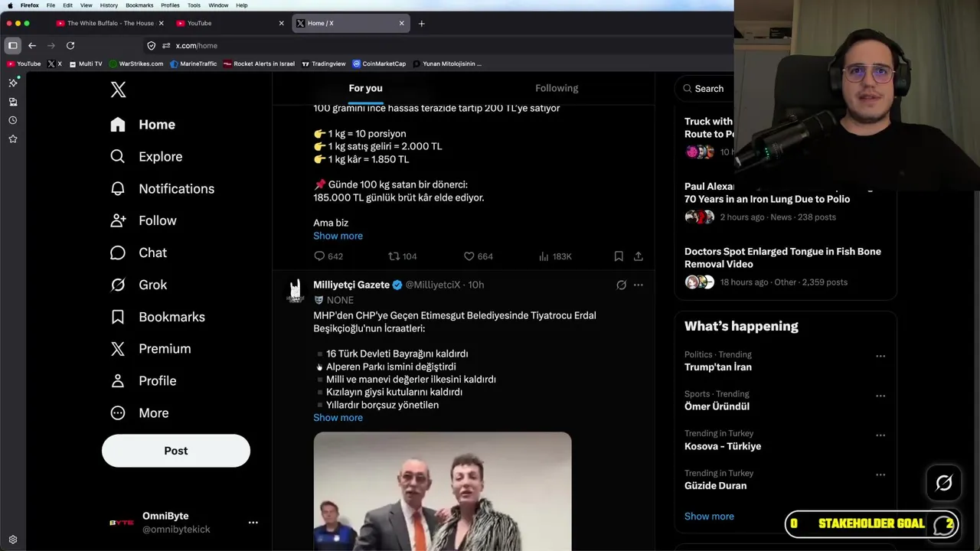This screenshot has height=551, width=980.
Task: Launch Grok from sidebar
Action: click(139, 285)
